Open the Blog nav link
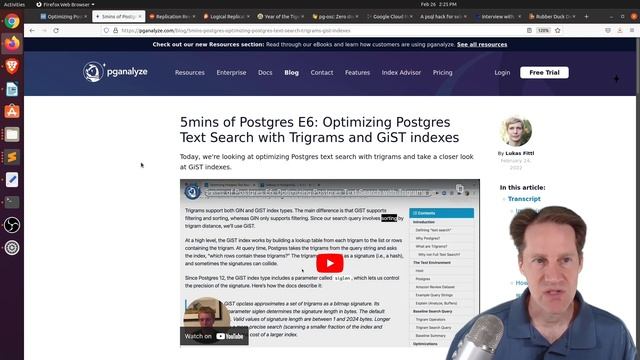Viewport: 640px width, 360px height. pos(291,72)
